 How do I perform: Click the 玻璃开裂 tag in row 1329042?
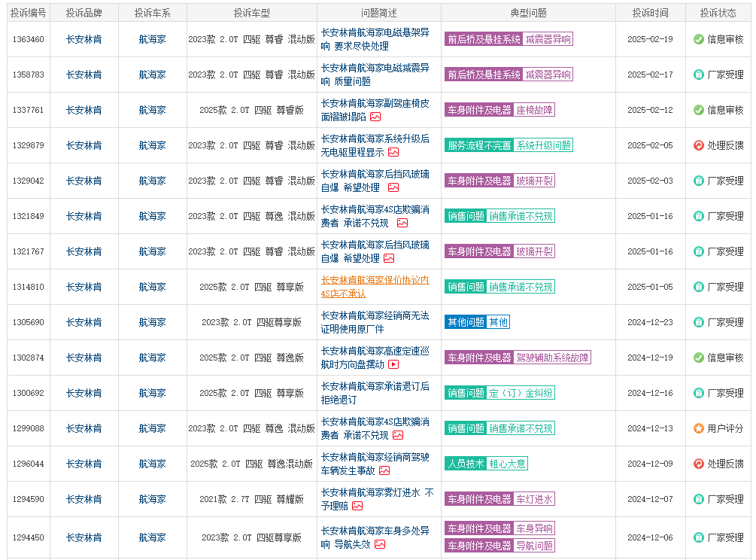pyautogui.click(x=534, y=181)
